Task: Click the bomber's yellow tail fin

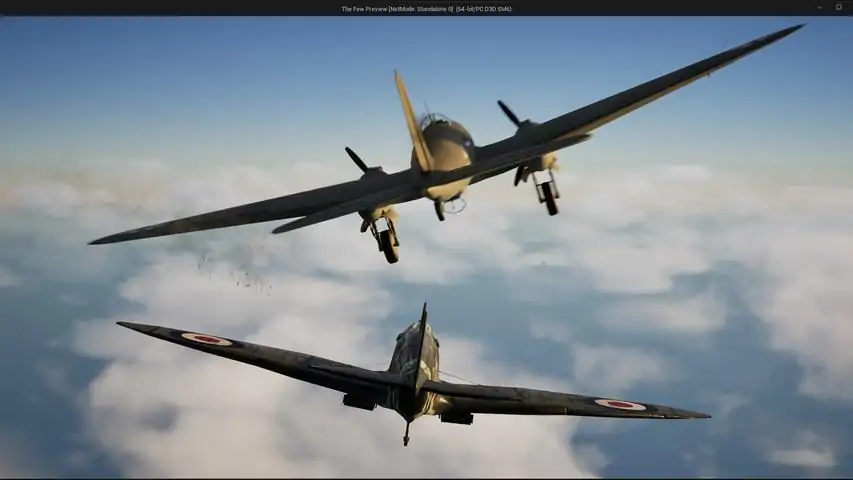Action: coord(413,120)
